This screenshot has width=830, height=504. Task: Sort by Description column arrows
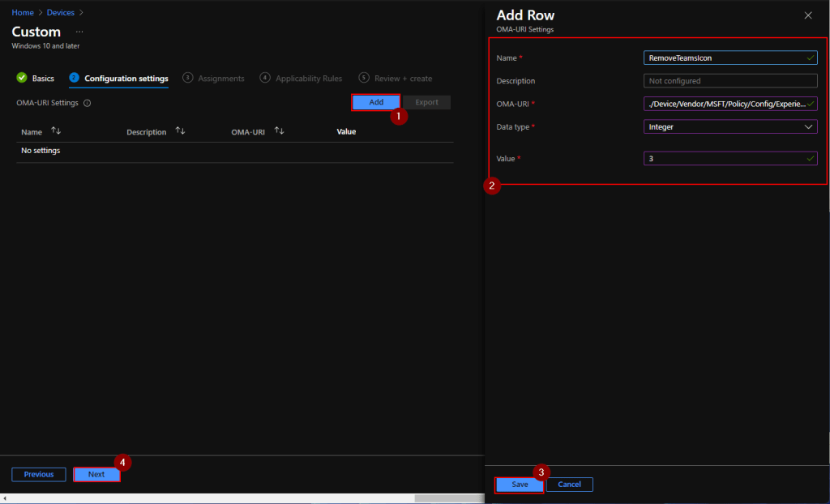coord(180,131)
